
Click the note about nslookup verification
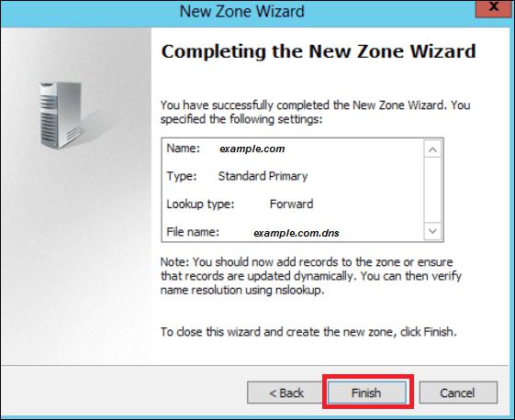(311, 276)
